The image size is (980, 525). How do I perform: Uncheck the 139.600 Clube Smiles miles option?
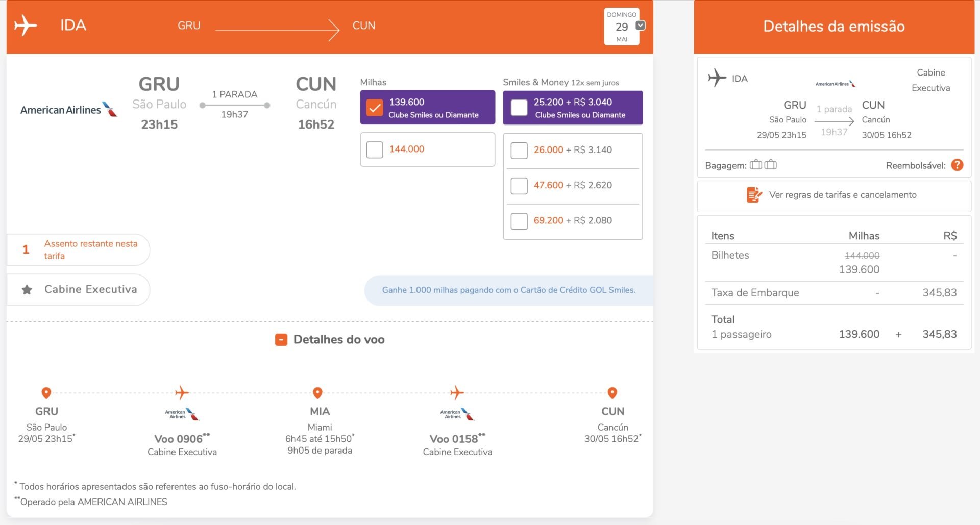point(375,108)
